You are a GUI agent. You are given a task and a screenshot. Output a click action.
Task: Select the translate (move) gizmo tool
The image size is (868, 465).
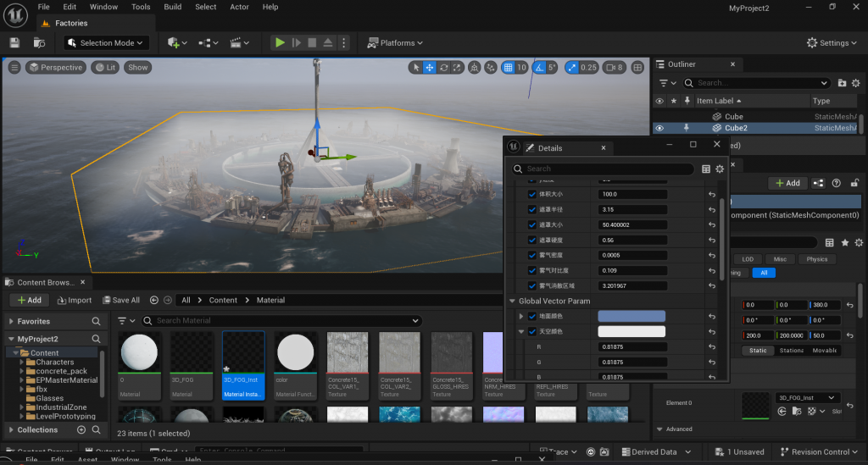[430, 68]
